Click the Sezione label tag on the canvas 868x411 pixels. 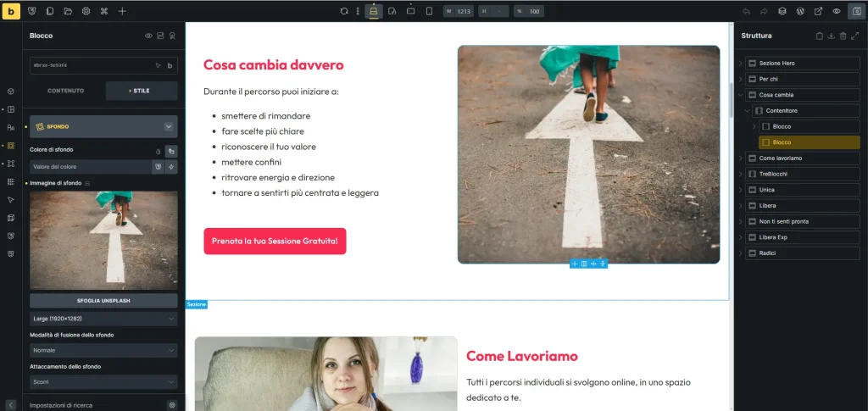[196, 305]
